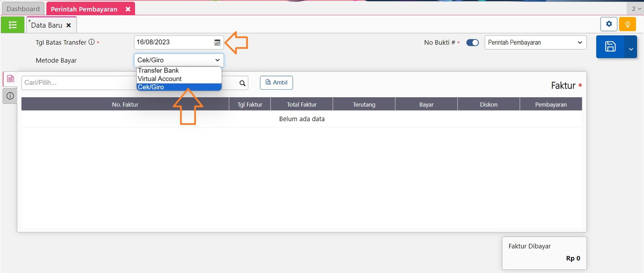This screenshot has height=273, width=644.
Task: Expand the save options arrow
Action: tap(631, 49)
